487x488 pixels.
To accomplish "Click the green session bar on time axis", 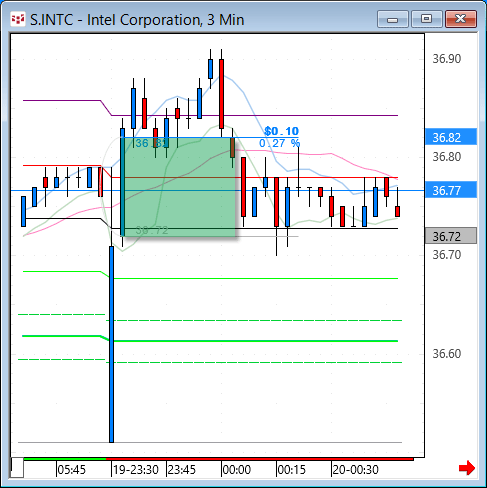I will coord(65,459).
